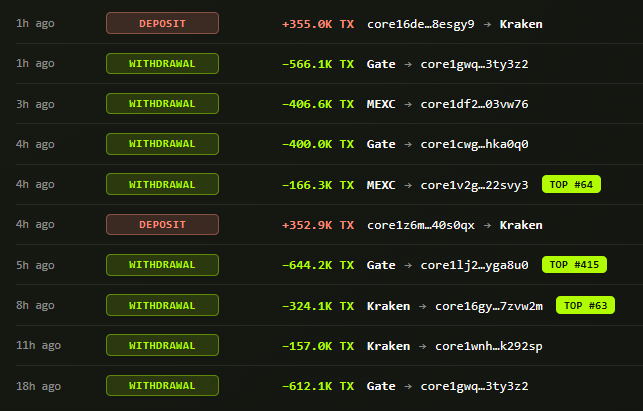Click the amount -406.6K TX
The image size is (643, 411).
point(318,104)
